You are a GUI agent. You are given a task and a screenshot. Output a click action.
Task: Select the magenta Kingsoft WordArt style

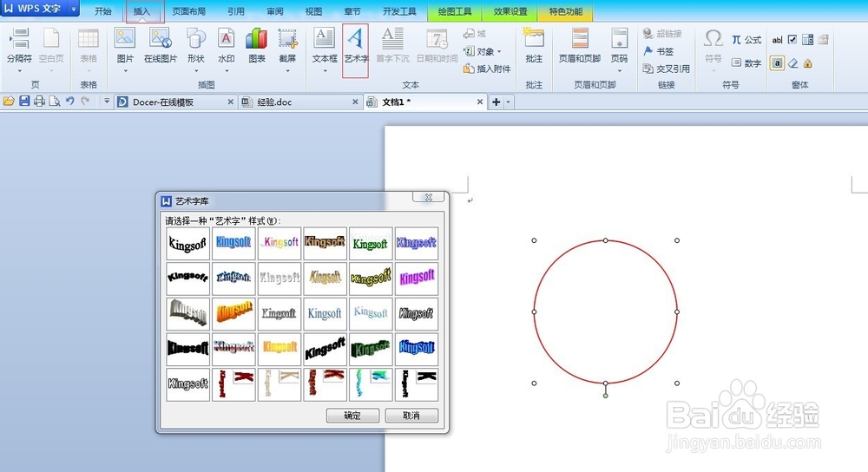click(417, 279)
